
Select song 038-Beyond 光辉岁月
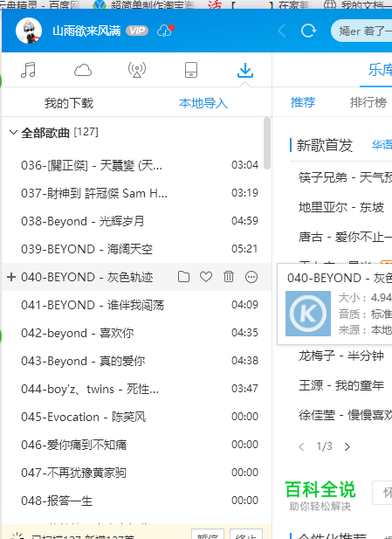137,221
